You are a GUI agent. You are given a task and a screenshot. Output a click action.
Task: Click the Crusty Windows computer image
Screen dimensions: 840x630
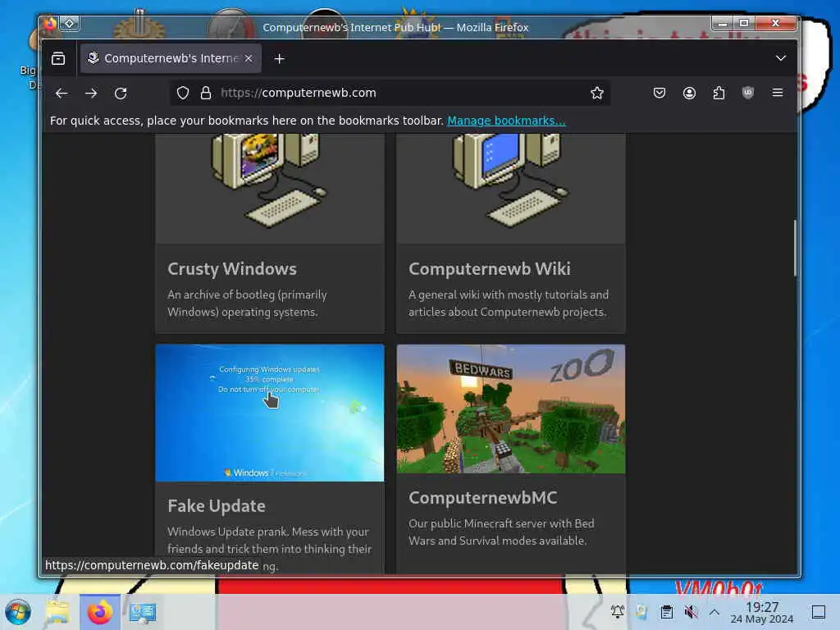(x=269, y=189)
